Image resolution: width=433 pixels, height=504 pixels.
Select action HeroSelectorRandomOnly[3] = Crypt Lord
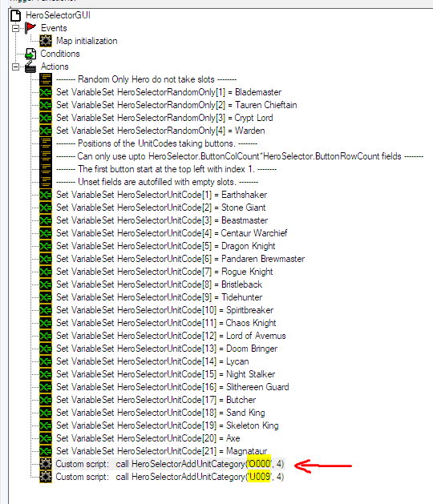click(x=164, y=118)
